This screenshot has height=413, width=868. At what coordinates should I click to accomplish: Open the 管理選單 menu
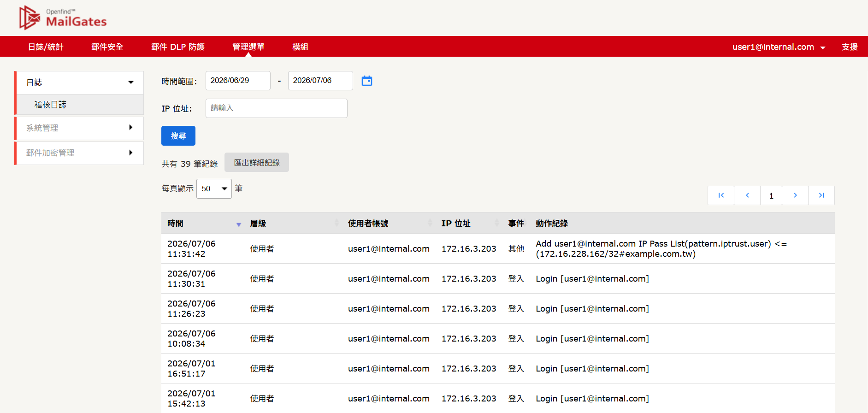[x=248, y=47]
